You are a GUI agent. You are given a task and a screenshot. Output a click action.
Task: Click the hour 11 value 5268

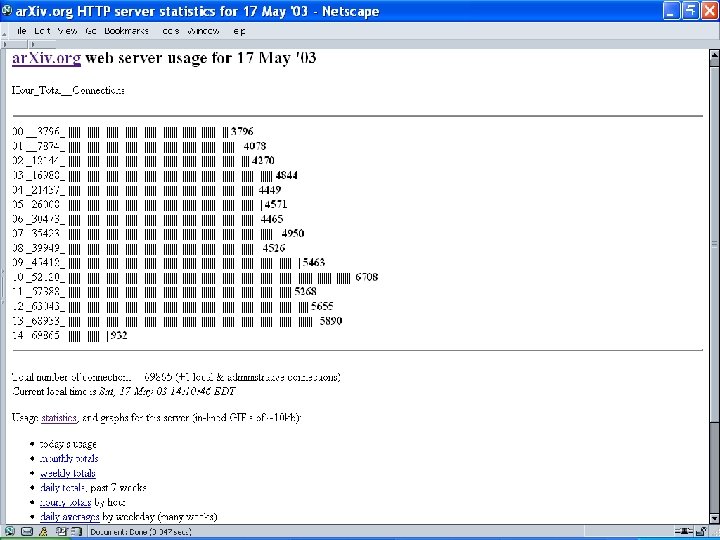305,292
